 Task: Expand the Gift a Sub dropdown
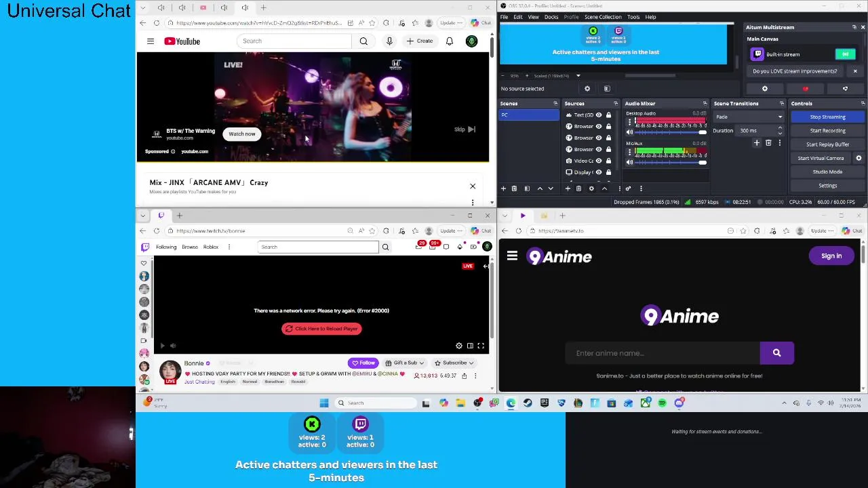(x=404, y=363)
